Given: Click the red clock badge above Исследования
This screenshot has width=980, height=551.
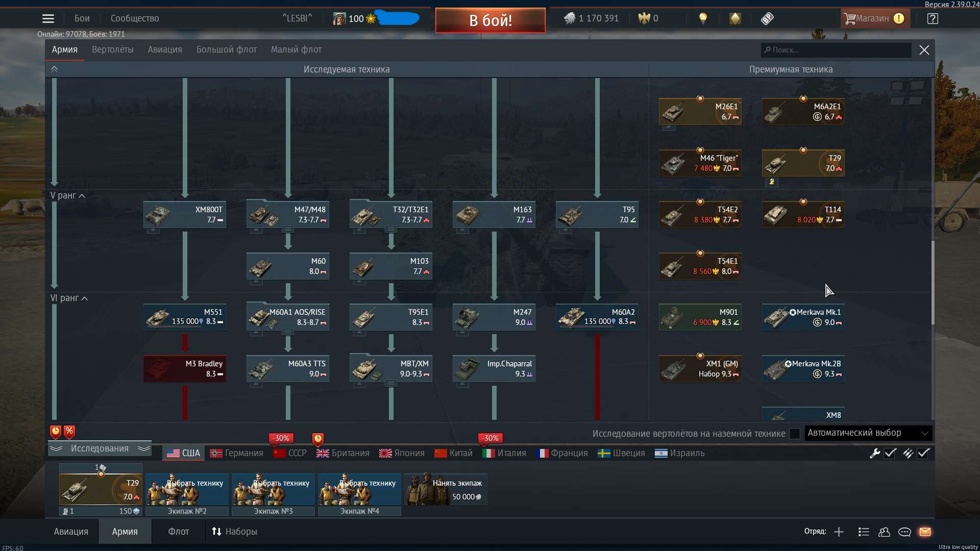Looking at the screenshot, I should 56,432.
